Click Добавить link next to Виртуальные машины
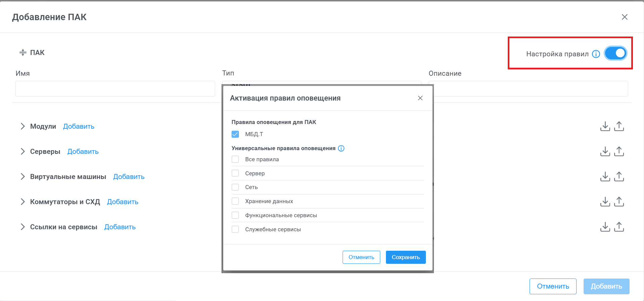Image resolution: width=644 pixels, height=301 pixels. pyautogui.click(x=129, y=177)
